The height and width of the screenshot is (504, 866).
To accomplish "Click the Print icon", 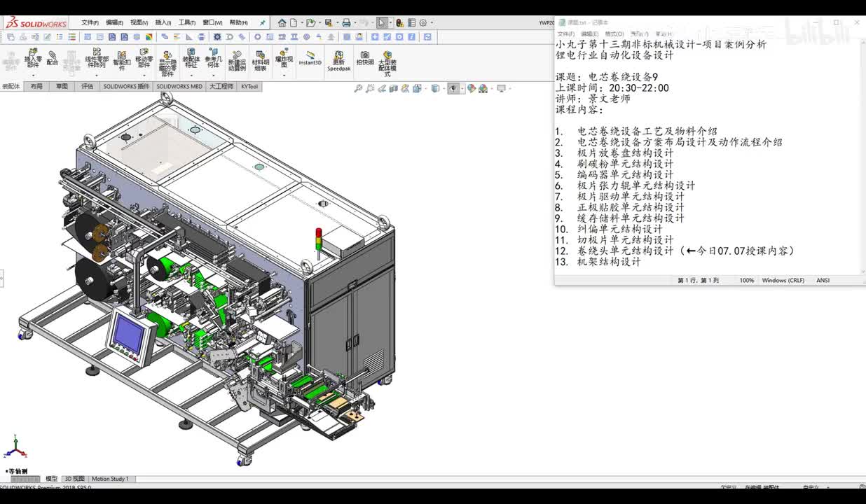I will point(347,23).
